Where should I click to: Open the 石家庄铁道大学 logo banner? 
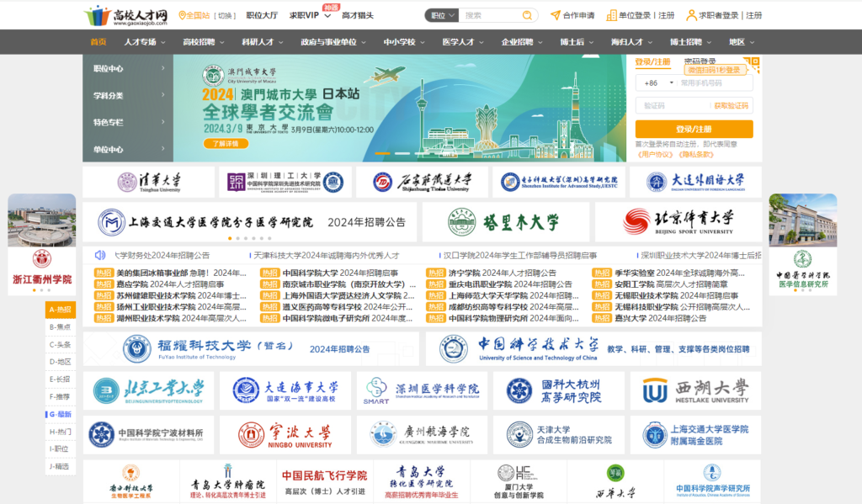(x=422, y=182)
